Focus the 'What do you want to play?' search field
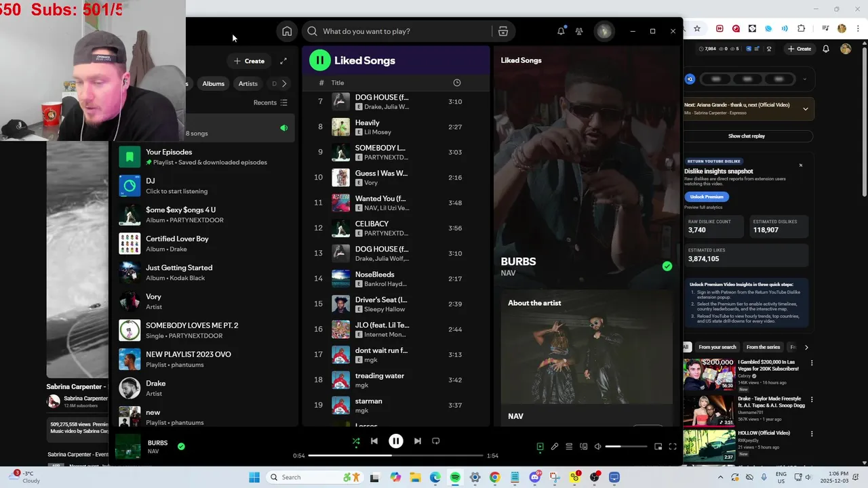 point(397,31)
